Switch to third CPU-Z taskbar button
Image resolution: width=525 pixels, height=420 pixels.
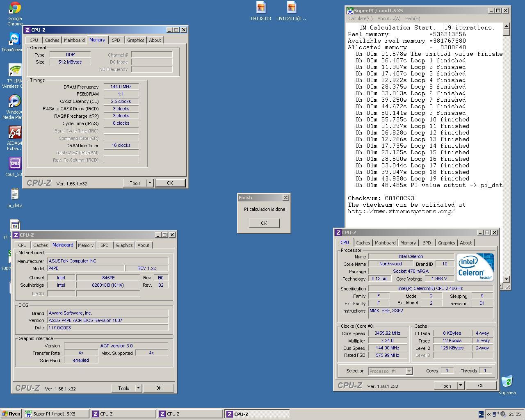point(257,414)
